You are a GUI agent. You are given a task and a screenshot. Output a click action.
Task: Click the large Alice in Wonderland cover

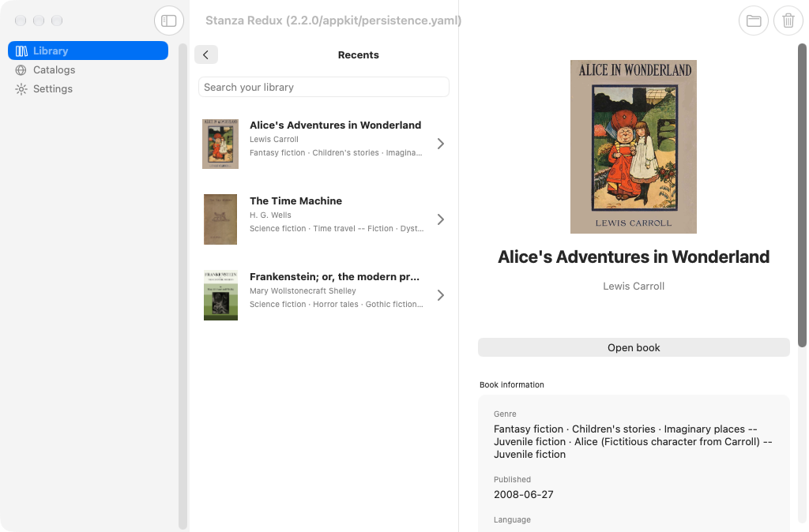(633, 147)
